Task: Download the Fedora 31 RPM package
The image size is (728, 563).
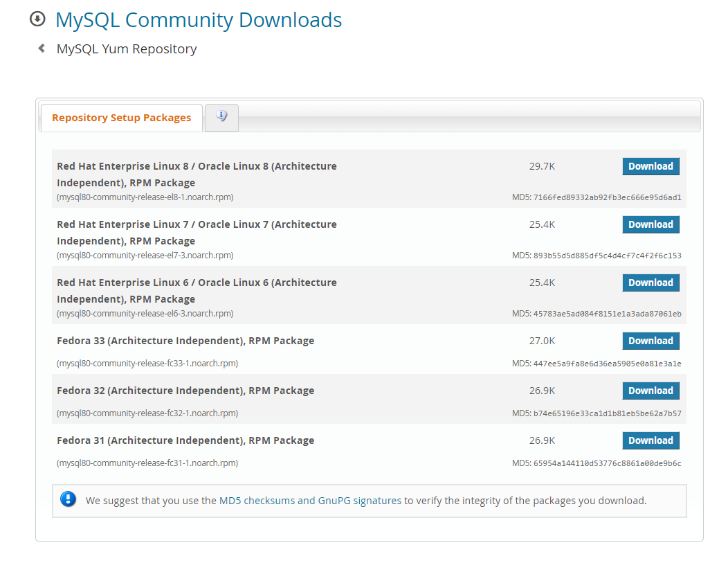Action: pos(650,440)
